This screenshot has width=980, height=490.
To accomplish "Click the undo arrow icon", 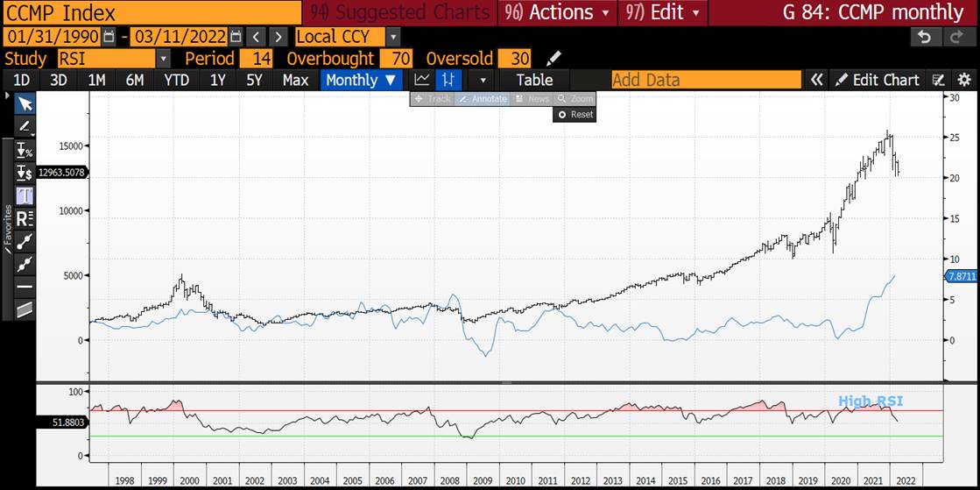I will point(924,37).
